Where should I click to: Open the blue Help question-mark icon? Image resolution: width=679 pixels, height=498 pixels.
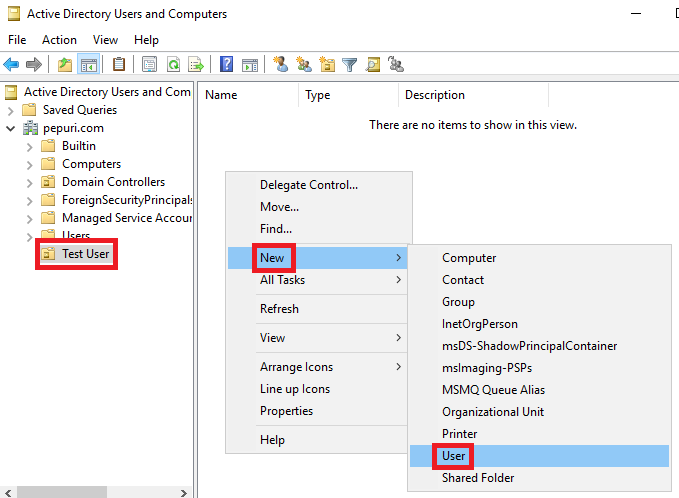tap(226, 65)
